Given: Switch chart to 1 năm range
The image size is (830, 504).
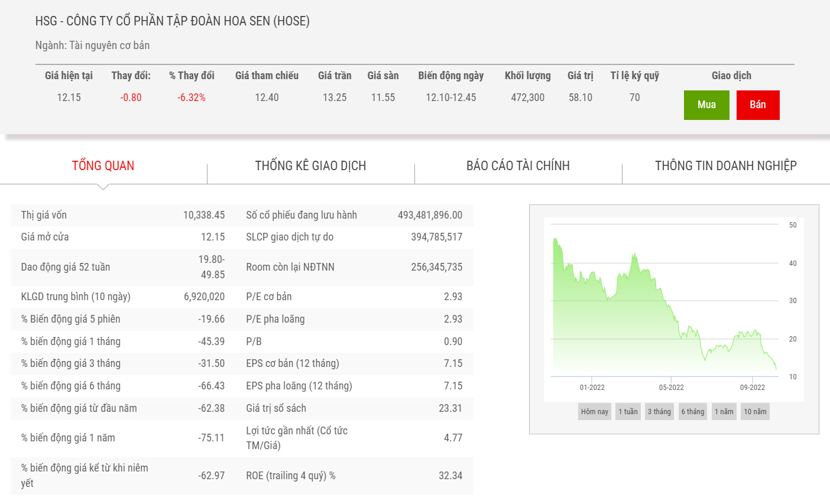Looking at the screenshot, I should tap(724, 412).
